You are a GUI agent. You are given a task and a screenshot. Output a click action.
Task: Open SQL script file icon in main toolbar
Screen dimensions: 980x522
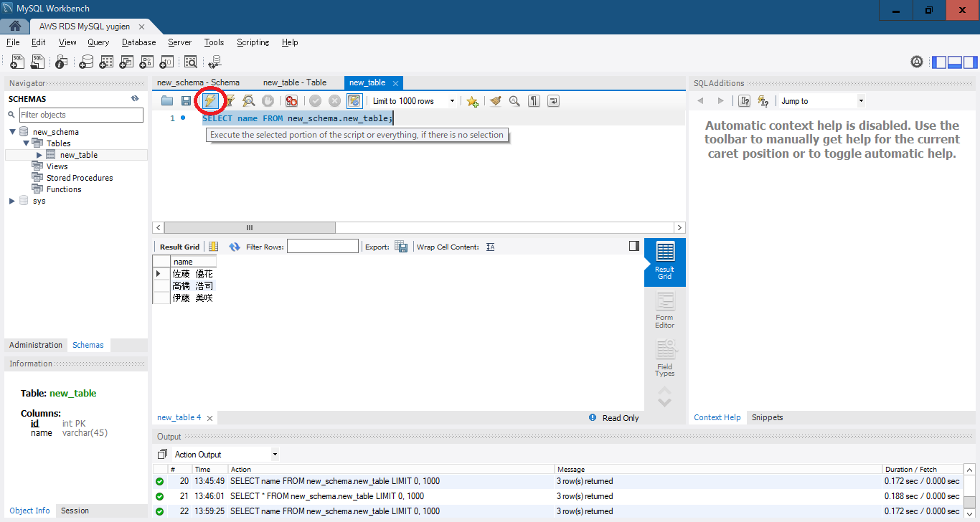(x=37, y=62)
